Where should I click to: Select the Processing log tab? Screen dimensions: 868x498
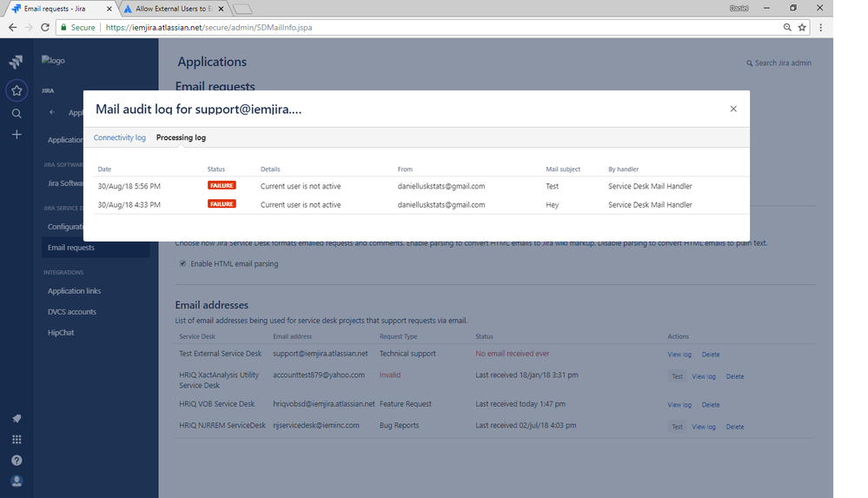[181, 137]
